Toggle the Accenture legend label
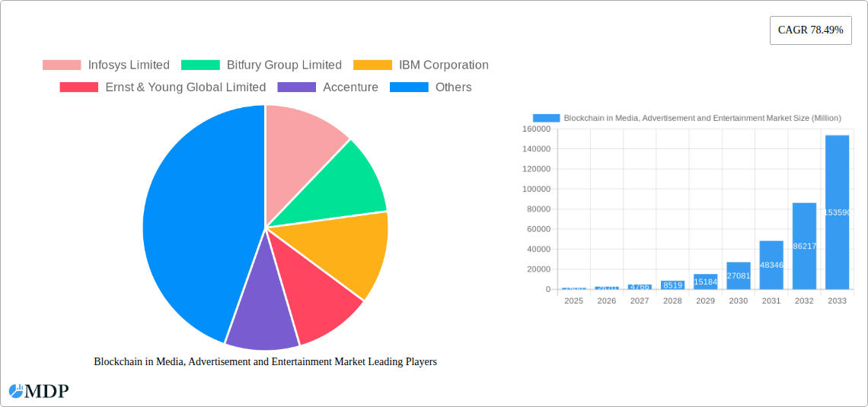The image size is (868, 407). point(350,87)
